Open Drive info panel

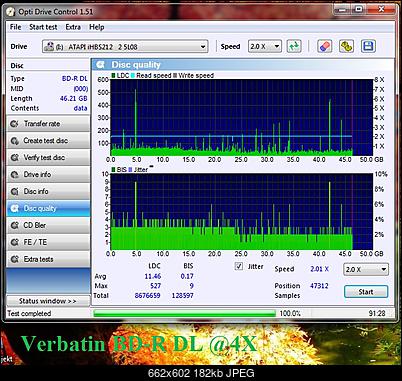[48, 174]
